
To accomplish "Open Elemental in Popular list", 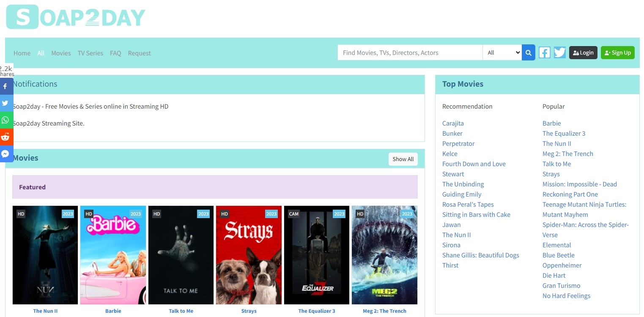I will coord(557,245).
